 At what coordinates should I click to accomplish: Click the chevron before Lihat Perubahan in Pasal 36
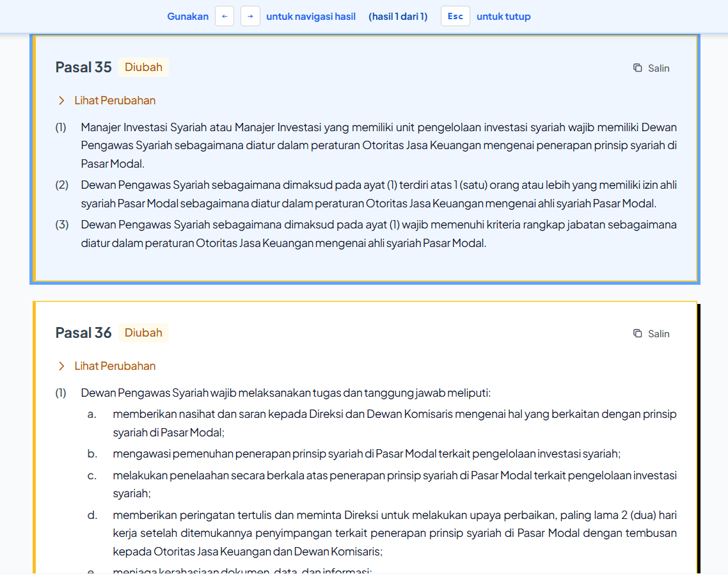point(61,366)
